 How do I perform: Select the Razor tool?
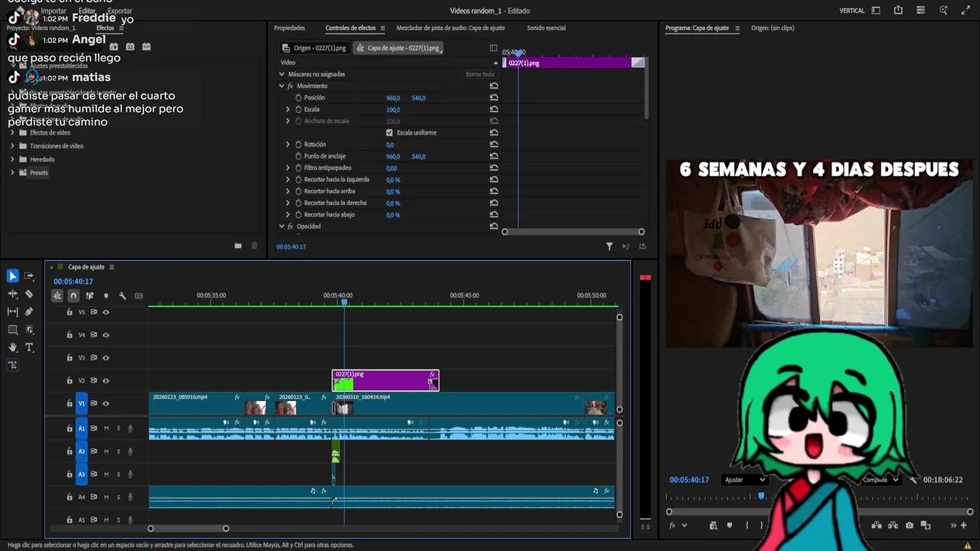point(29,294)
